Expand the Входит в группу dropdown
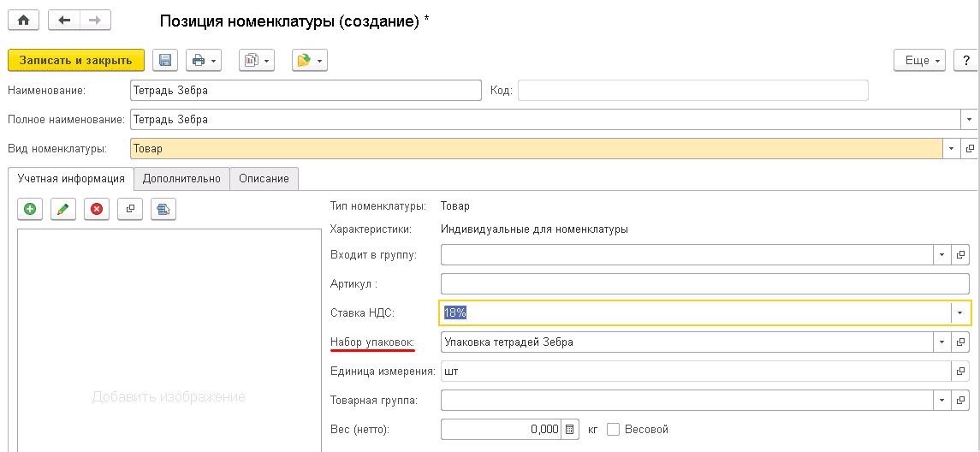 tap(941, 254)
